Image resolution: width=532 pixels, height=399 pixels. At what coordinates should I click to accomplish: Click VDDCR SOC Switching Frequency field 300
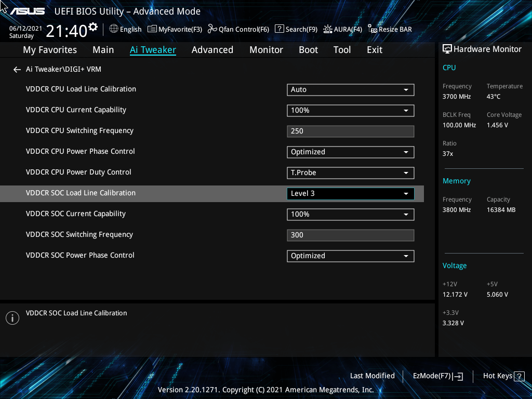tap(351, 235)
